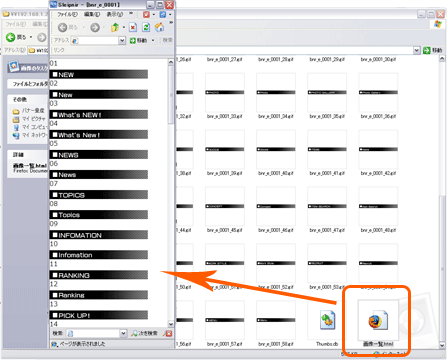The image size is (448, 360).
Task: Open the ファイル menu in Sleipnir
Action: [x=67, y=14]
